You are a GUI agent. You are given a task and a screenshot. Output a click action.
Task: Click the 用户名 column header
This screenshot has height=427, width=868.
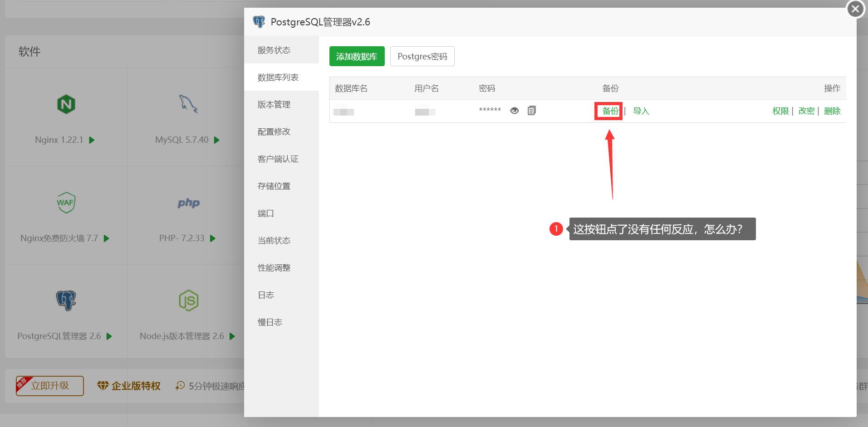point(427,88)
